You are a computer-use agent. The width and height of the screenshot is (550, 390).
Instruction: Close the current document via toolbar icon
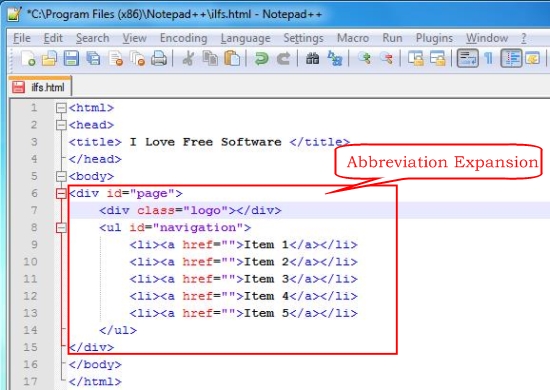(115, 58)
